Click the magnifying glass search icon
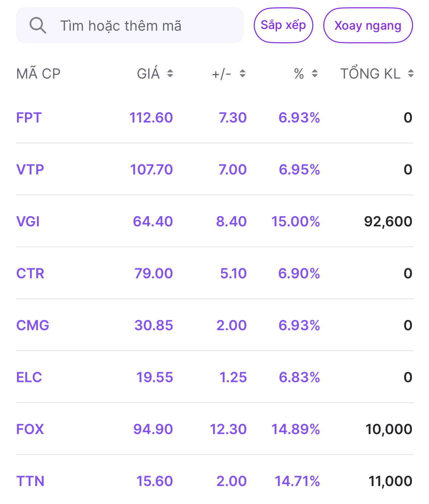Viewport: 429px width, 504px height. [x=38, y=25]
